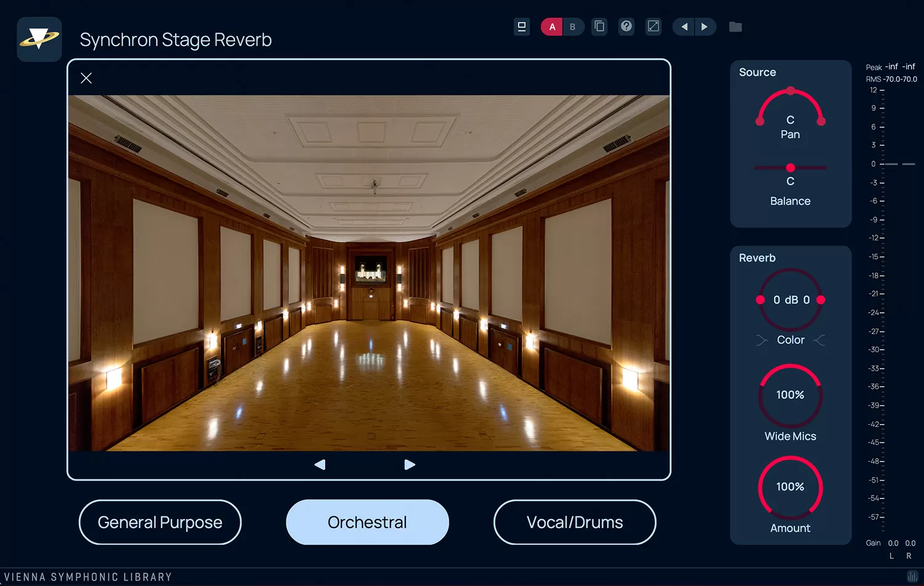Close the stage photo viewer
Viewport: 924px width, 586px height.
[x=86, y=78]
